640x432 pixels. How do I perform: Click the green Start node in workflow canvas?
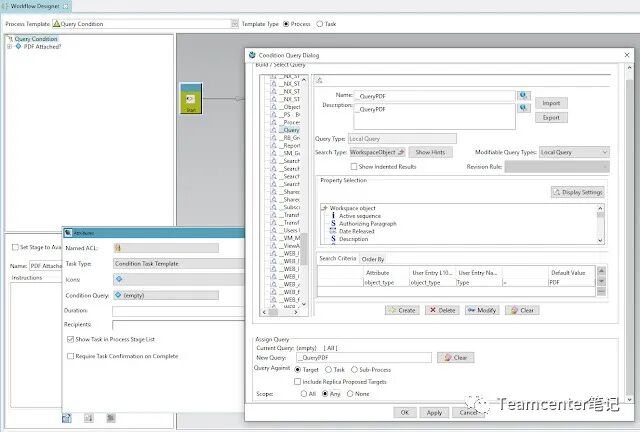pos(190,98)
